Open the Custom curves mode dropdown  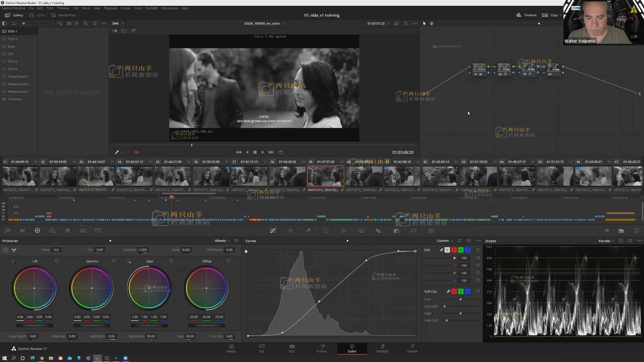click(445, 241)
